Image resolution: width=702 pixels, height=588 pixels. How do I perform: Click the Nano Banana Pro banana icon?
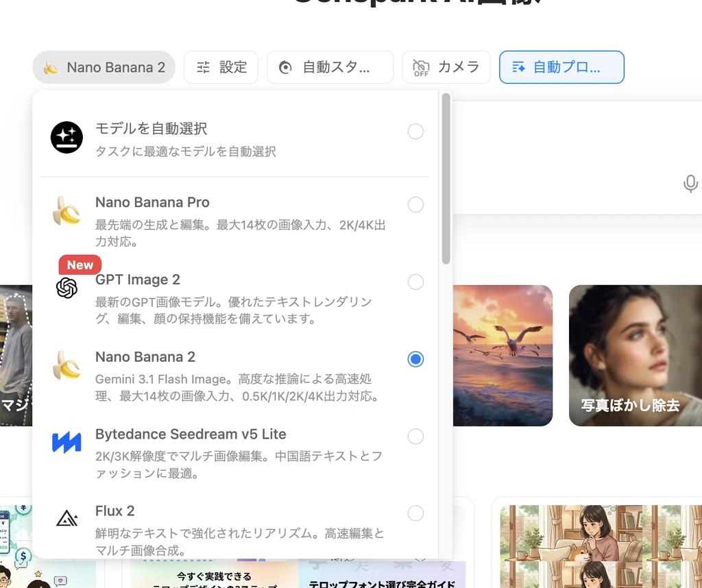point(66,211)
